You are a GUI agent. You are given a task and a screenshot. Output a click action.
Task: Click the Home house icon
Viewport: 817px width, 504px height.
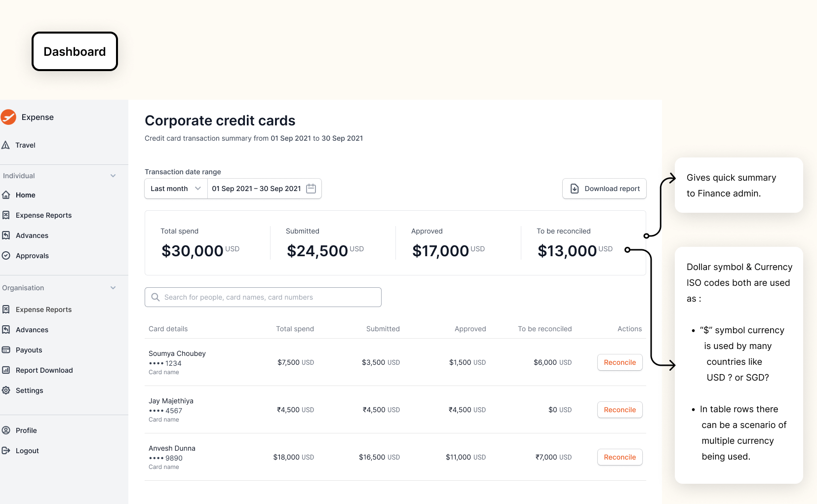[x=6, y=195]
